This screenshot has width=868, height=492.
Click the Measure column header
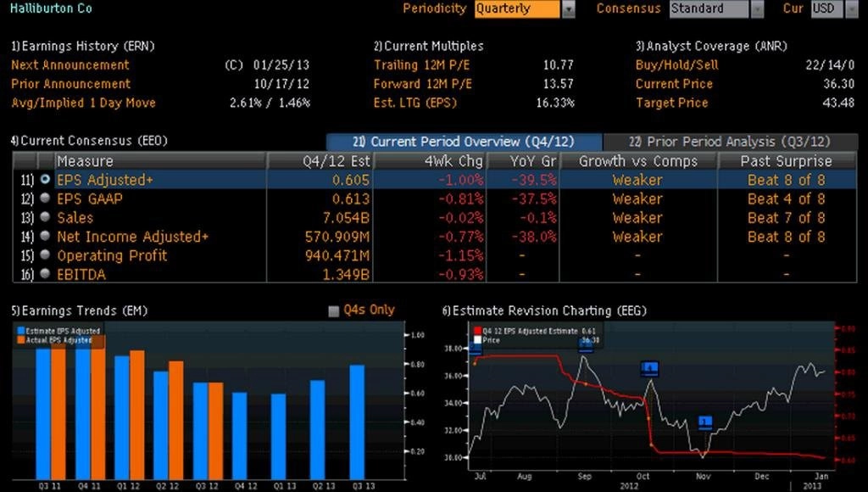click(160, 161)
